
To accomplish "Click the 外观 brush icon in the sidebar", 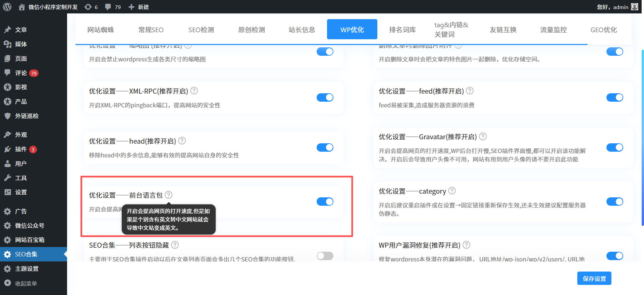I will tap(7, 135).
